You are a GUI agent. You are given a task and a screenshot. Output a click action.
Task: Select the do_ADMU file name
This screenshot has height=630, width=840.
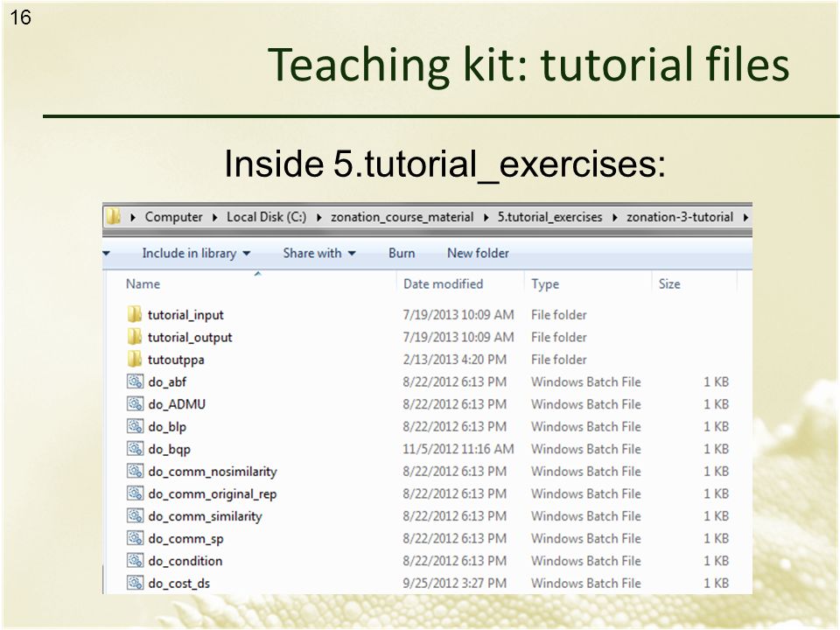[177, 404]
